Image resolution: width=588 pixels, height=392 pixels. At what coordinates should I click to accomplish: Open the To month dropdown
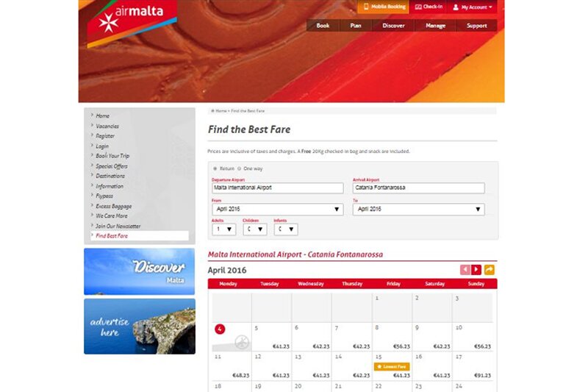tap(418, 210)
